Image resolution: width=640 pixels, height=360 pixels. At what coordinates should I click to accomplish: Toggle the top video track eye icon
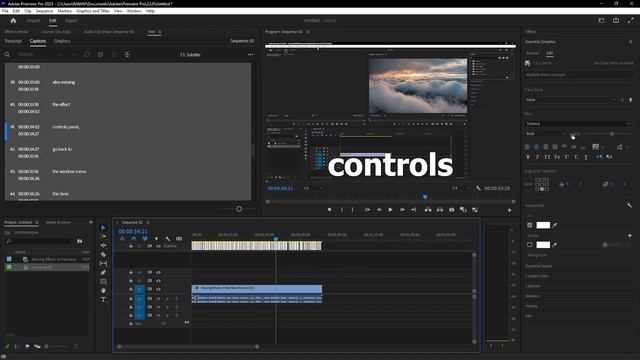pyautogui.click(x=158, y=272)
